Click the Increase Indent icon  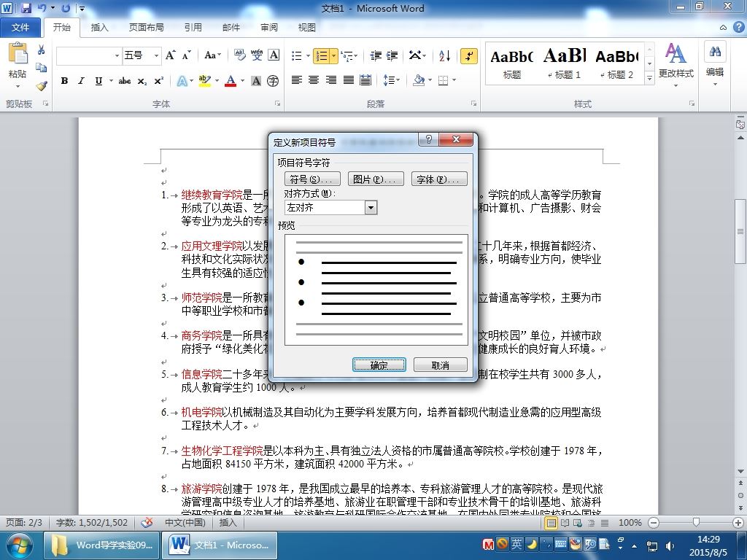click(392, 55)
